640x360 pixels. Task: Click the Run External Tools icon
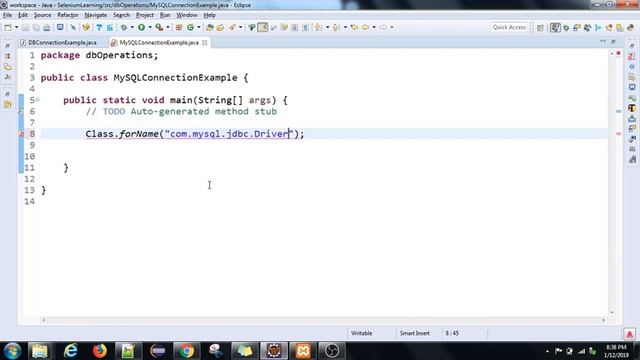click(159, 27)
